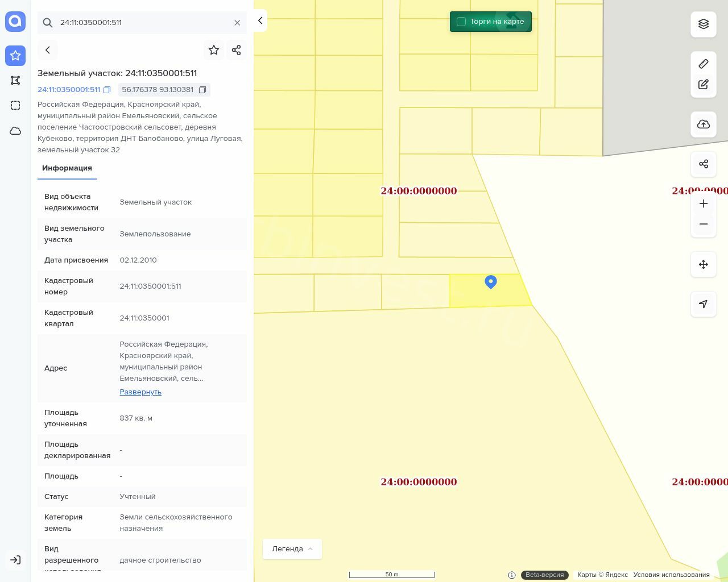
Task: Open favorites in the left sidebar
Action: click(x=15, y=56)
